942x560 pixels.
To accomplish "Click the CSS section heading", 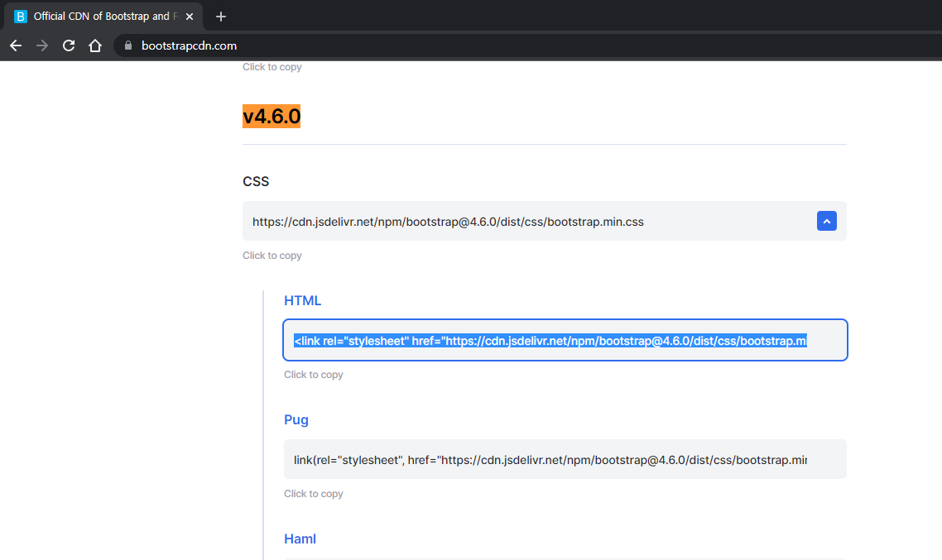I will pyautogui.click(x=256, y=181).
